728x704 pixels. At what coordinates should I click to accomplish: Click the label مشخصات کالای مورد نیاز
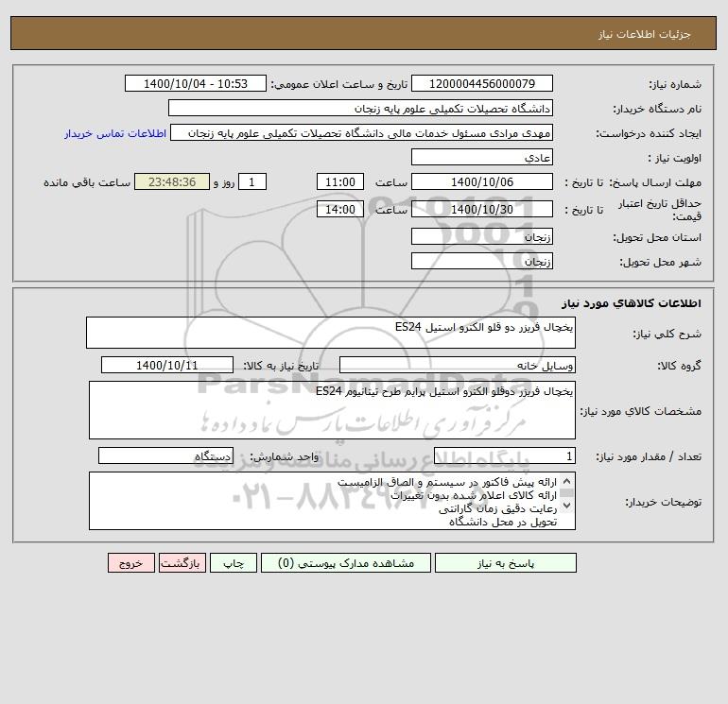tap(641, 411)
